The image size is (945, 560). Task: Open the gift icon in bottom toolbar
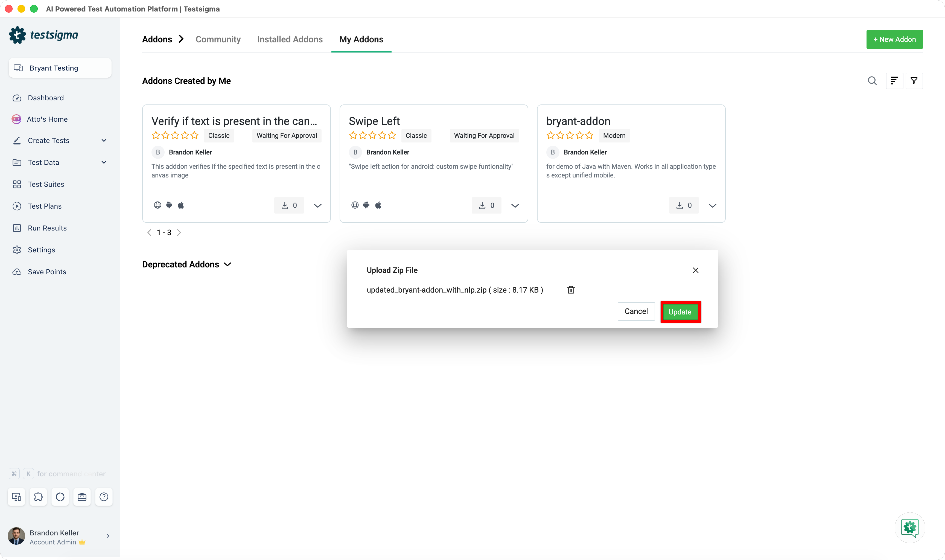(82, 497)
